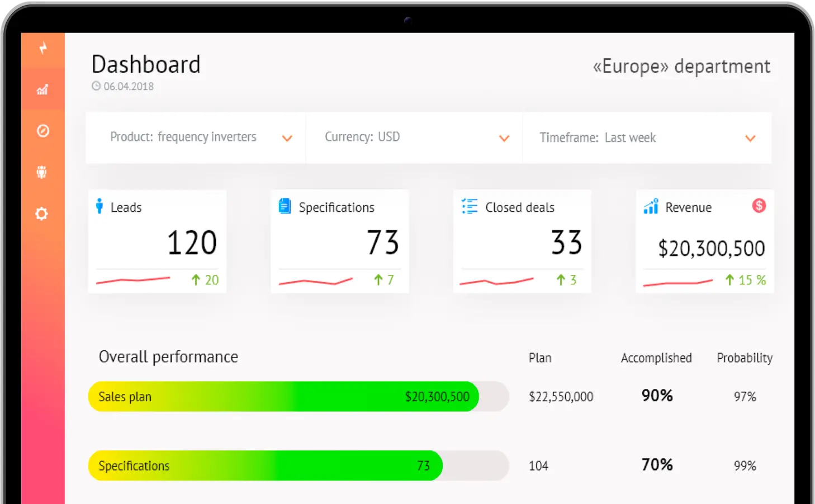The height and width of the screenshot is (504, 815).
Task: Select the Leads card showing 120
Action: [x=157, y=241]
